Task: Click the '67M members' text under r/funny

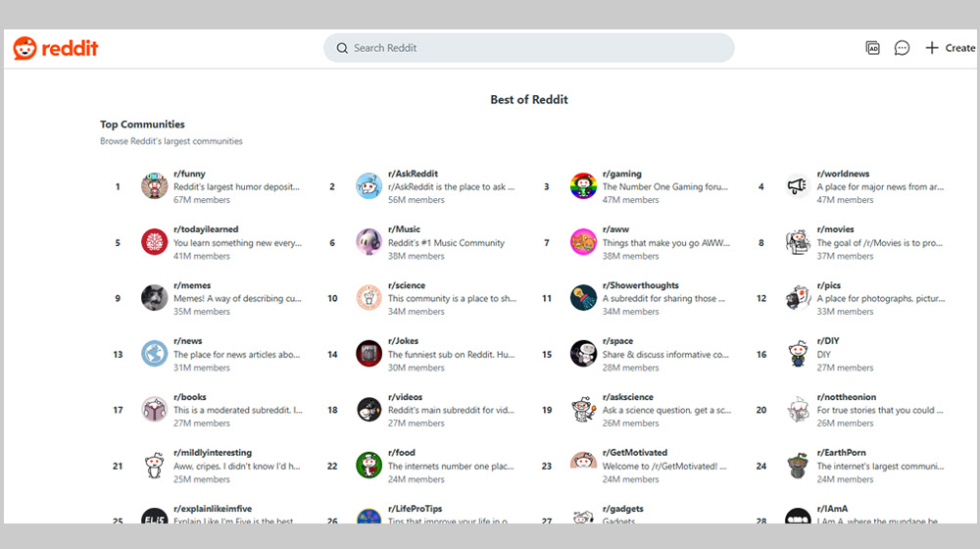Action: tap(202, 200)
